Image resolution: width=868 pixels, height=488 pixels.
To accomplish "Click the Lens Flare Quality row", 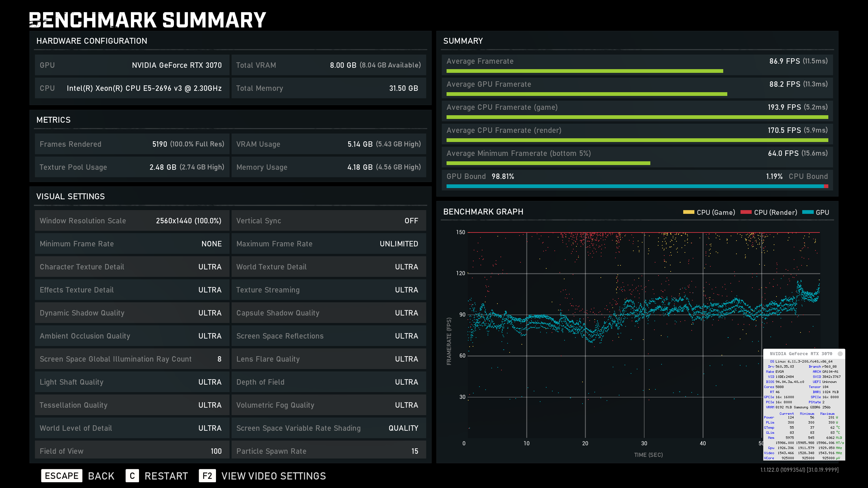I will [329, 359].
